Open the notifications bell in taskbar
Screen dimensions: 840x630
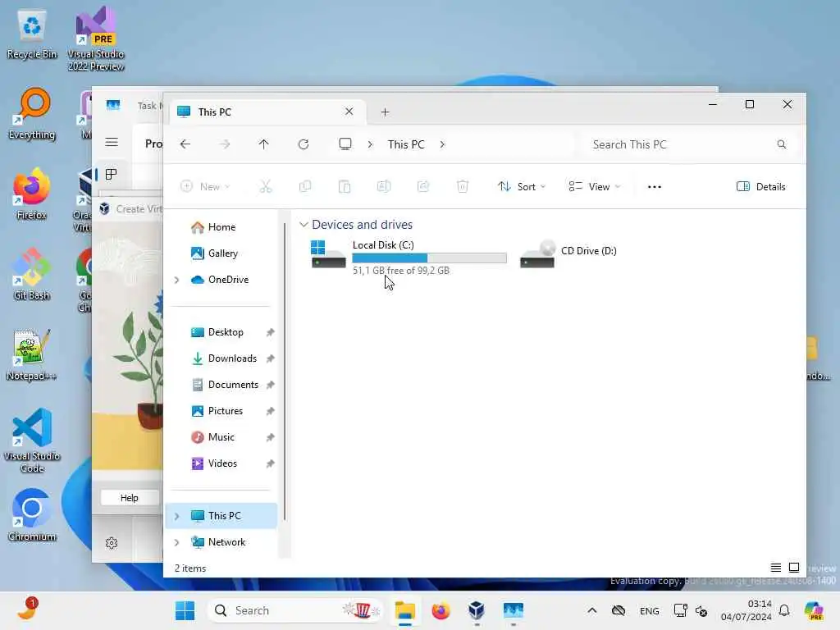click(x=784, y=610)
